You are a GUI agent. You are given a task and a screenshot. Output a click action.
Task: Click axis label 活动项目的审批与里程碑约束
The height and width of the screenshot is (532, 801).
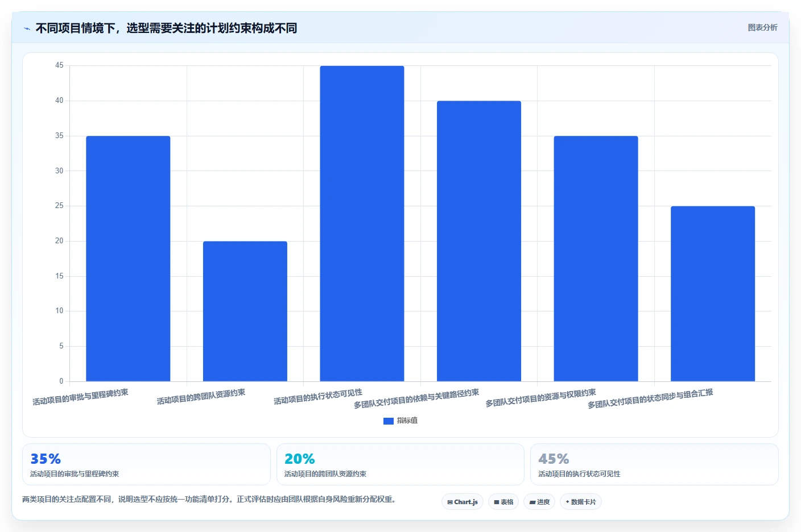[x=80, y=397]
